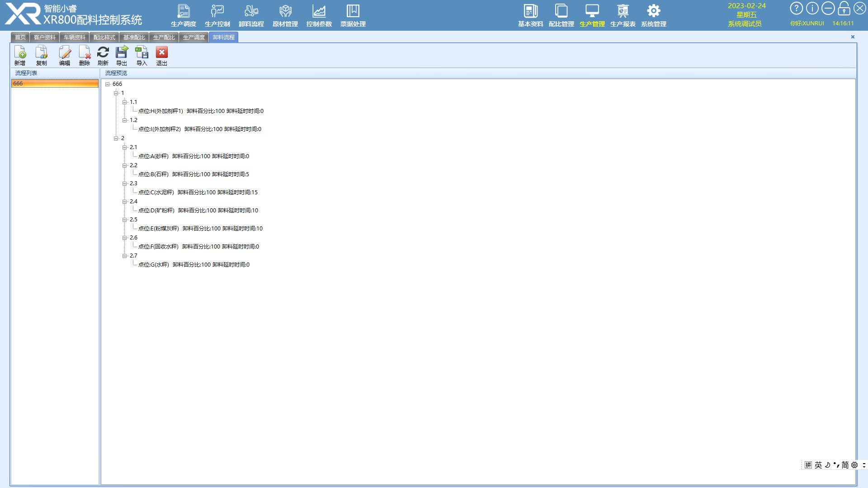Collapse tree node 1
This screenshot has height=488, width=868.
[x=116, y=93]
